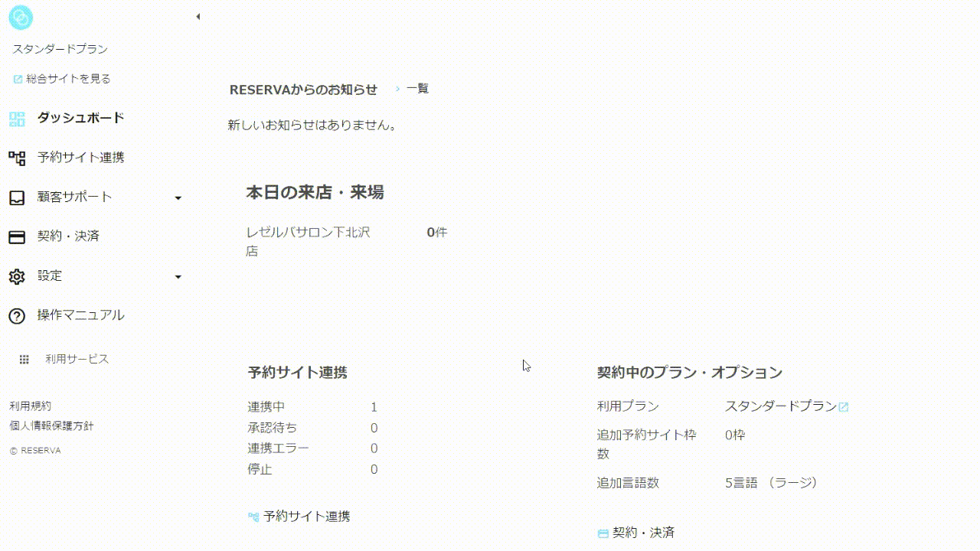Expand the 設定 dropdown arrow
The height and width of the screenshot is (551, 980).
pyautogui.click(x=178, y=277)
